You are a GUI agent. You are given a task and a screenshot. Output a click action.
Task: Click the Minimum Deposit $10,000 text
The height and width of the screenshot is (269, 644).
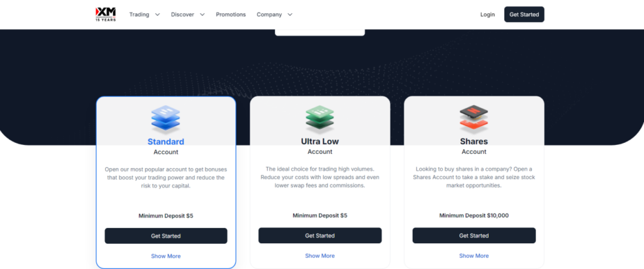point(474,215)
